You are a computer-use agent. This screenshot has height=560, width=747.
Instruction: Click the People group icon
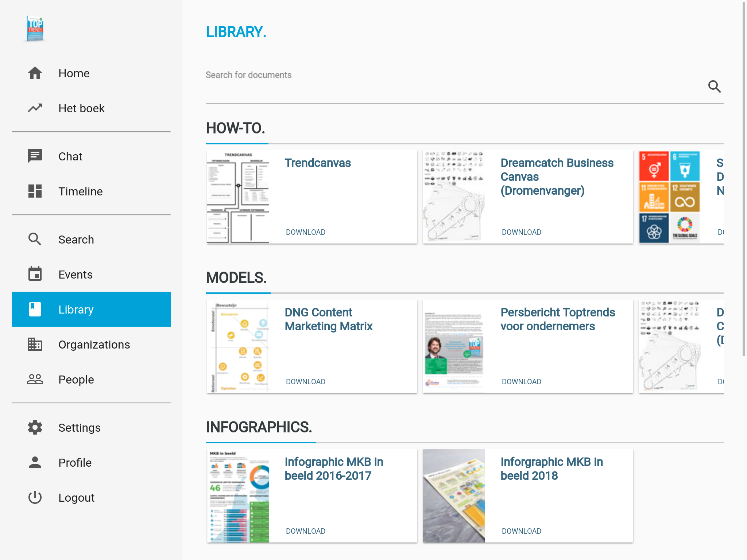coord(35,380)
